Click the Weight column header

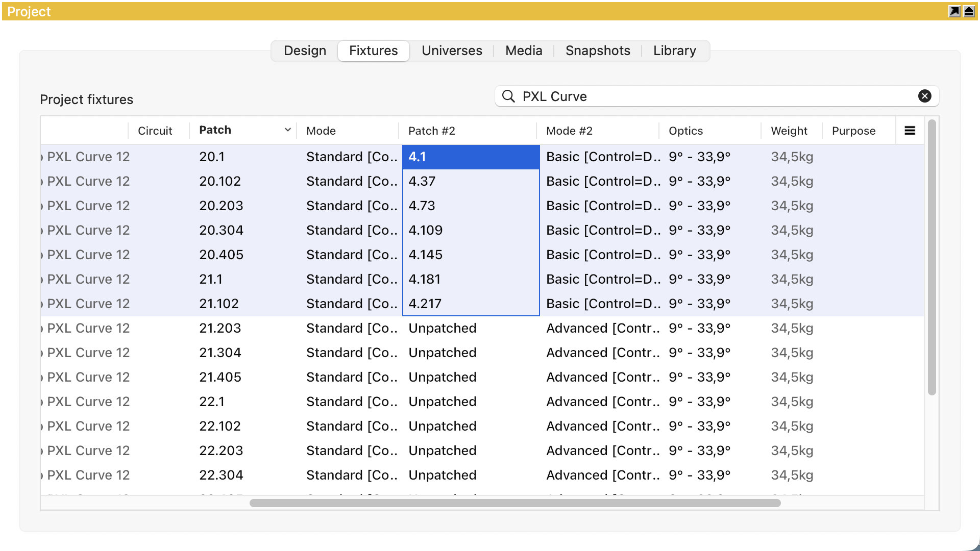(x=789, y=131)
